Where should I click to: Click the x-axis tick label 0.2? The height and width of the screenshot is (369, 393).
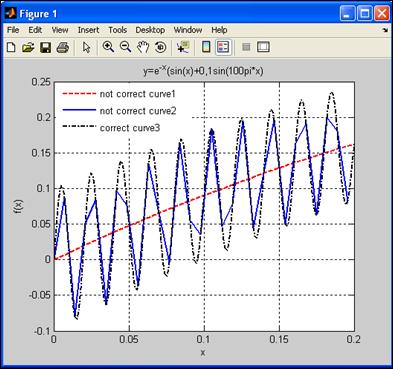click(x=354, y=339)
